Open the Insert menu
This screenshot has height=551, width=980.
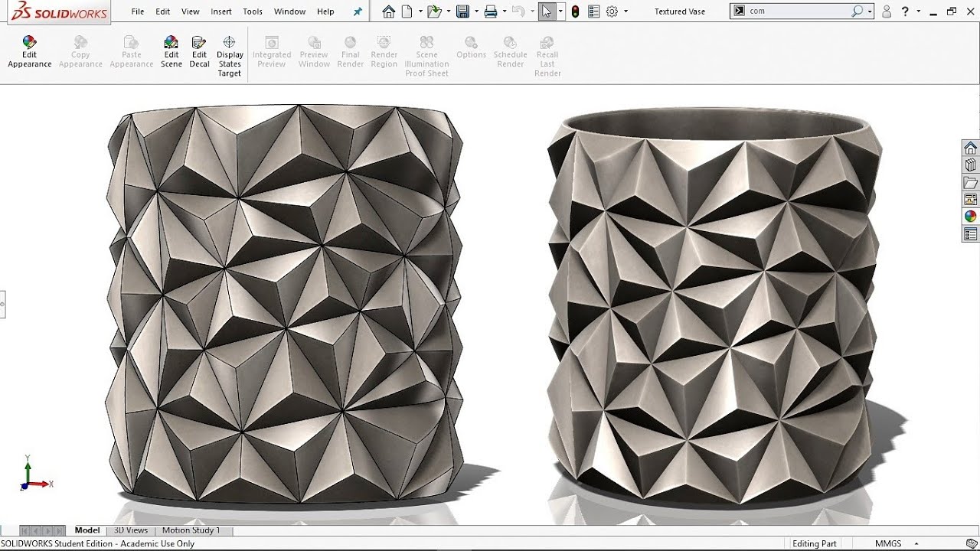pyautogui.click(x=221, y=11)
